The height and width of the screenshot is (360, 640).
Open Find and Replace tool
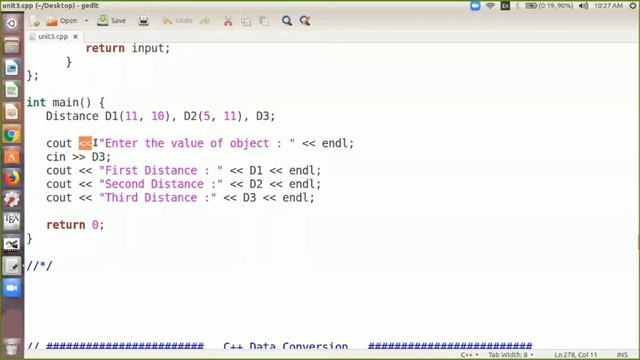[x=305, y=21]
